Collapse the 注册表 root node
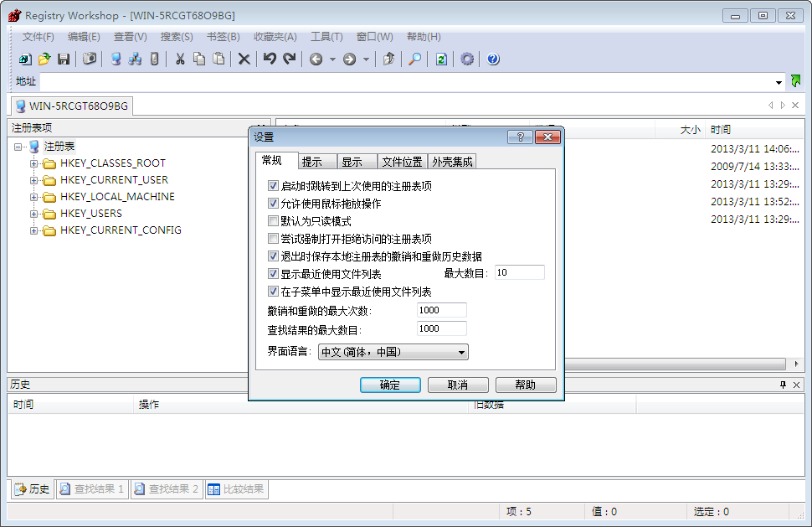Screen dimensions: 812x527 point(18,147)
